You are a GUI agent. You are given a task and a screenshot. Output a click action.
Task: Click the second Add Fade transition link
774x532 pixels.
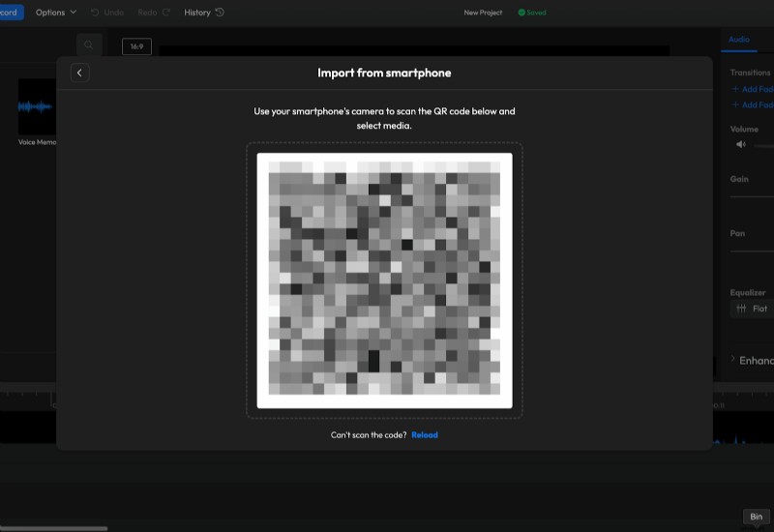pyautogui.click(x=753, y=104)
